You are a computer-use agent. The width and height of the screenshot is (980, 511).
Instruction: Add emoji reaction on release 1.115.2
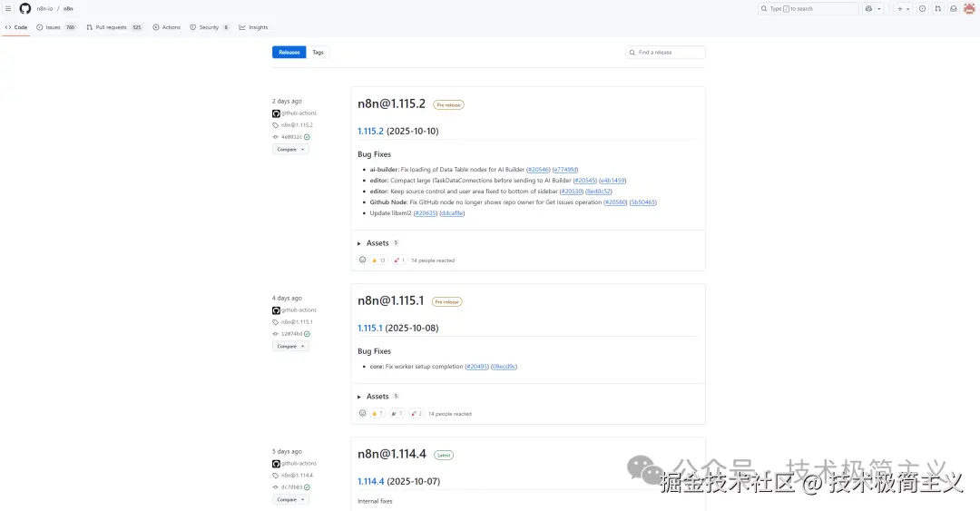coord(362,260)
